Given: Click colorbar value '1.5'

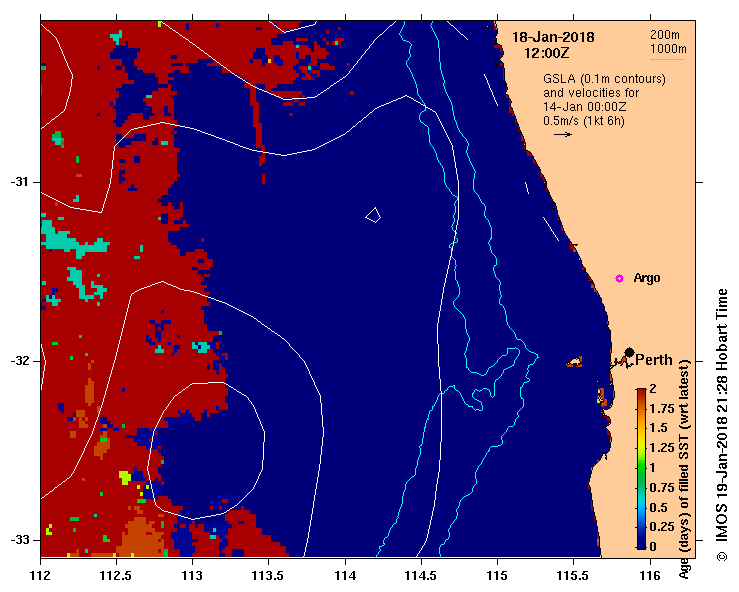Looking at the screenshot, I should 658,428.
